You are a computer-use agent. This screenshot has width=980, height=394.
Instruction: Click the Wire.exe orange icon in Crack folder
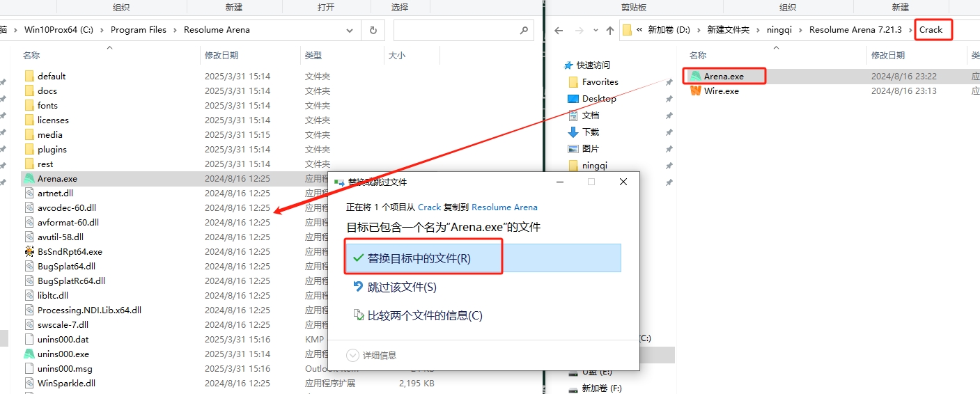click(x=695, y=90)
